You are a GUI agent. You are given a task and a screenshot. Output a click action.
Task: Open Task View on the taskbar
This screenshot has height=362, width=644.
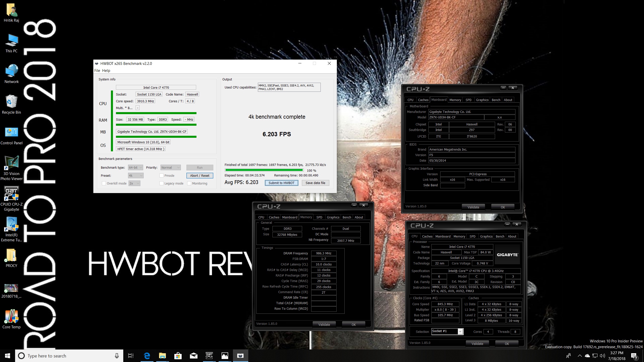[131, 356]
